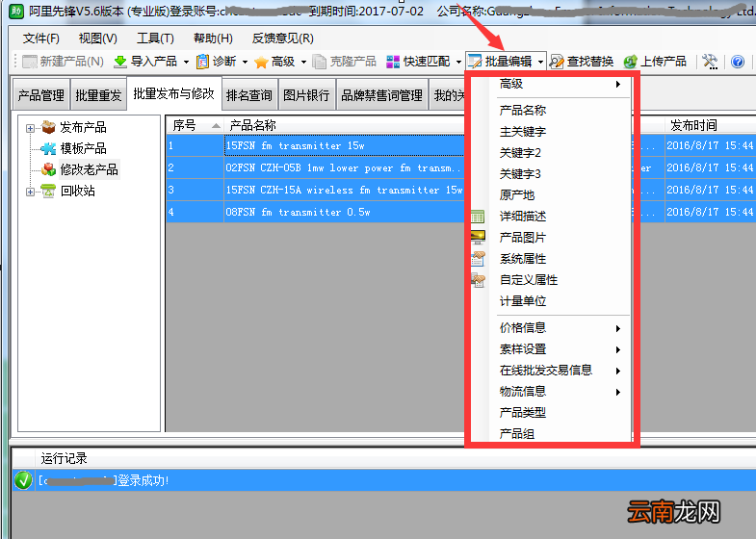Image resolution: width=756 pixels, height=539 pixels.
Task: Click the 克隆产品 clone icon
Action: point(319,62)
